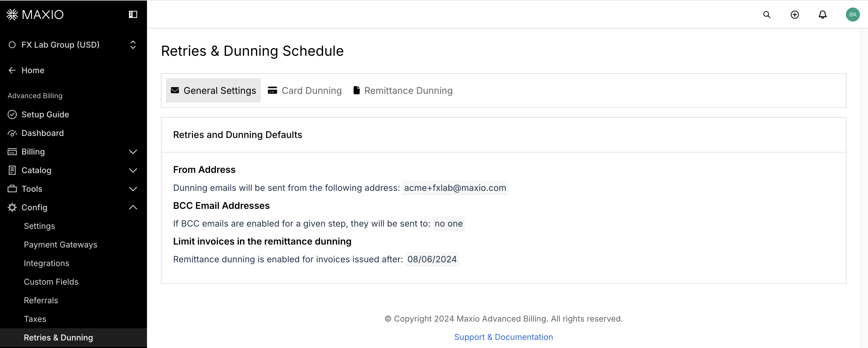Switch to the Remittance Dunning tab
This screenshot has width=868, height=348.
[x=403, y=90]
